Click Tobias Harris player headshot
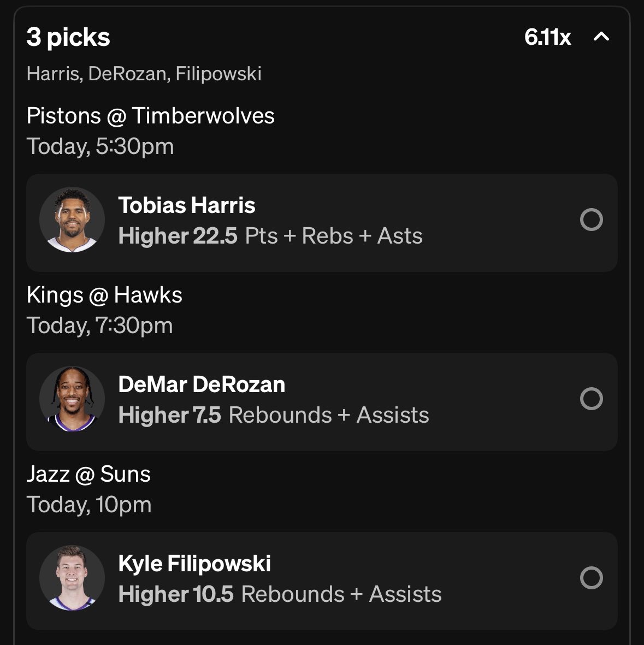Screen dimensions: 644x645 72,220
